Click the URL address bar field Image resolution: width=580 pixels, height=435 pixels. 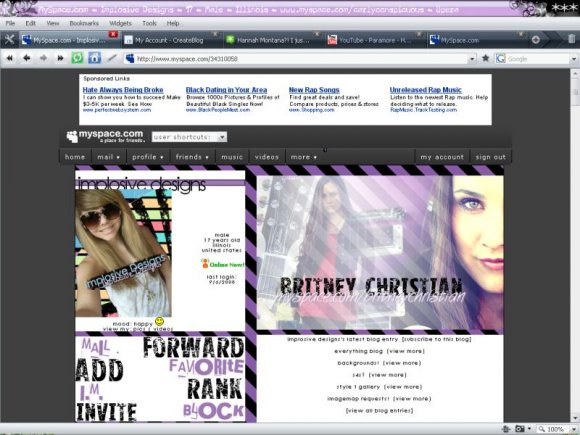[x=300, y=59]
